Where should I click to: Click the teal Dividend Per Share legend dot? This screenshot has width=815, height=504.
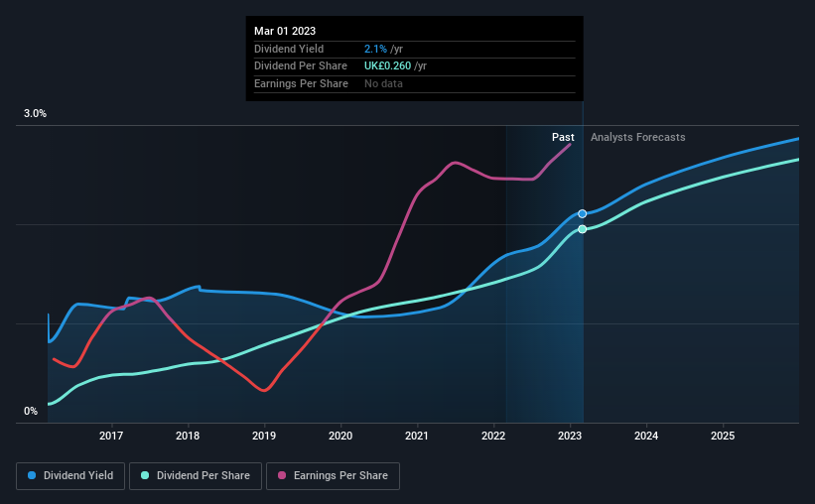(x=145, y=475)
